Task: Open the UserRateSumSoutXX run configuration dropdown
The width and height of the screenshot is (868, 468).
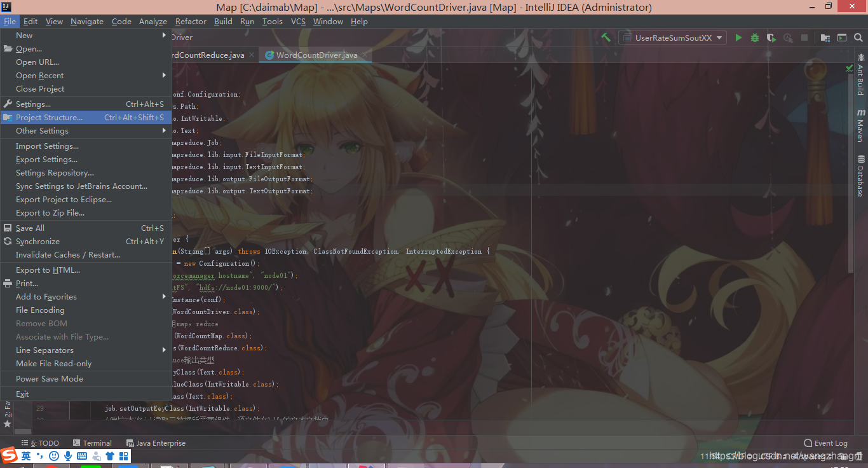Action: [x=673, y=38]
